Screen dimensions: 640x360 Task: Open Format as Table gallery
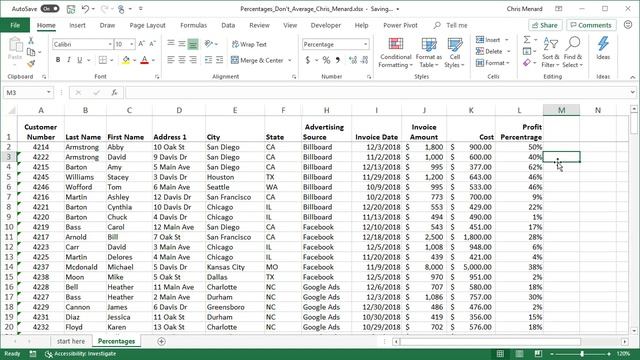(429, 52)
